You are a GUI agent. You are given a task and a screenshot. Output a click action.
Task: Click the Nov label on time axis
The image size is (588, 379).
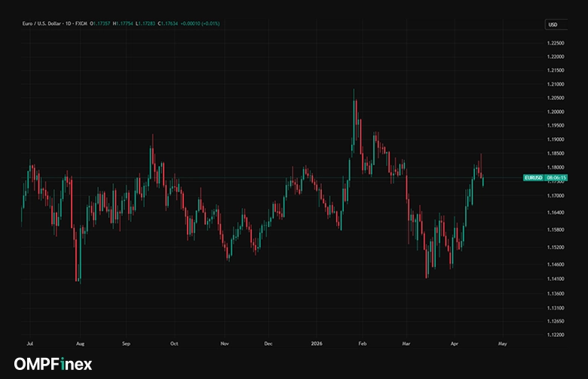point(224,342)
